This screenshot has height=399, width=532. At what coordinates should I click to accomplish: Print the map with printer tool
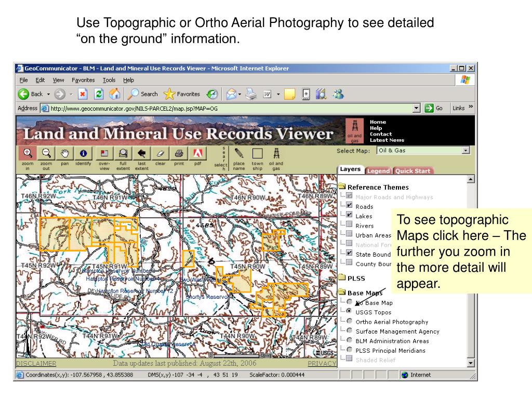pyautogui.click(x=179, y=154)
